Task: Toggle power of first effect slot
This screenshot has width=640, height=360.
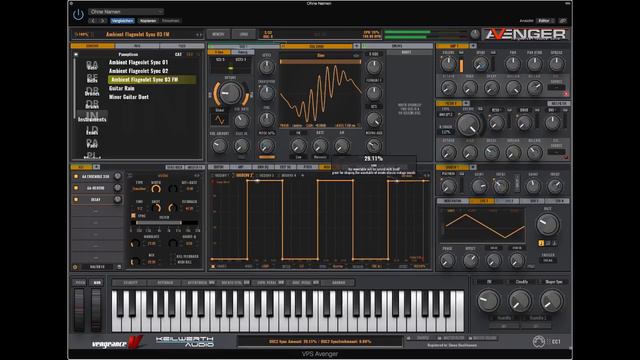Action: (76, 176)
